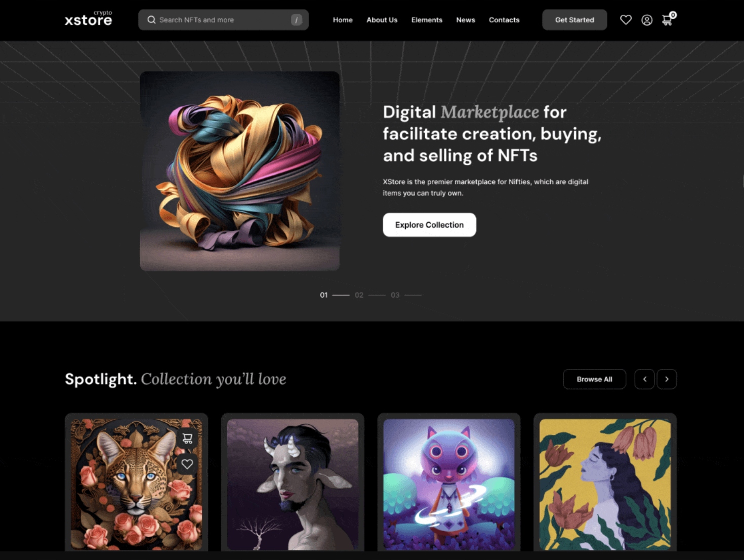Click the Explore Collection button
This screenshot has width=744, height=560.
pyautogui.click(x=429, y=225)
